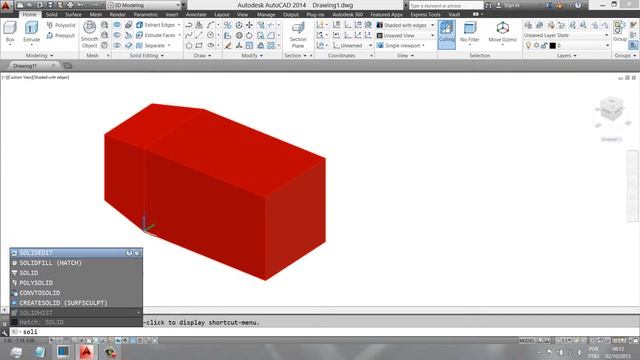Click the Smooth Object mesh tool
This screenshot has height=360, width=640.
(89, 34)
